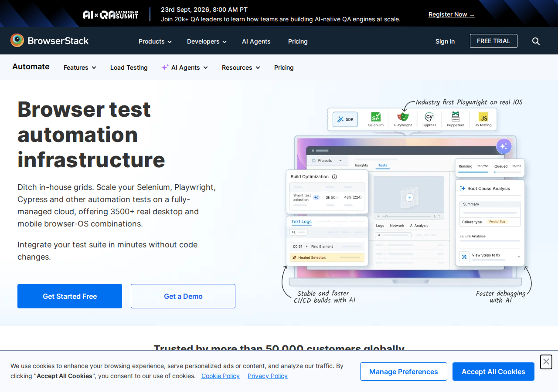
Task: Expand the Products menu
Action: click(x=155, y=41)
